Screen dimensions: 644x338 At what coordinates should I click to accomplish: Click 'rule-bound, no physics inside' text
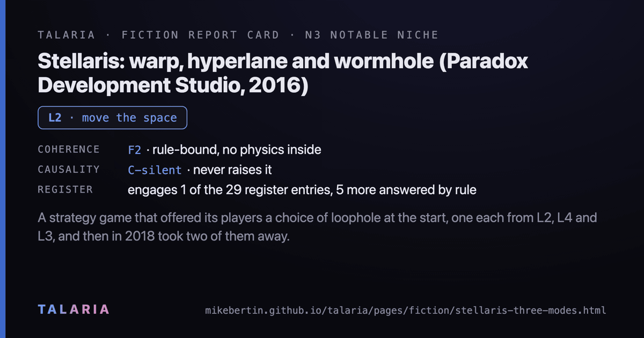click(237, 150)
